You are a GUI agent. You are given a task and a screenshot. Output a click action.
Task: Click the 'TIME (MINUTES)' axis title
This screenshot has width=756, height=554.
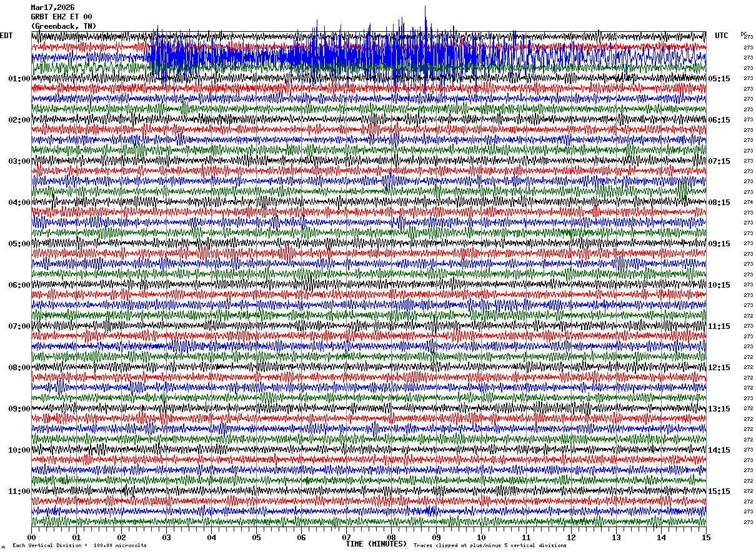click(x=376, y=544)
